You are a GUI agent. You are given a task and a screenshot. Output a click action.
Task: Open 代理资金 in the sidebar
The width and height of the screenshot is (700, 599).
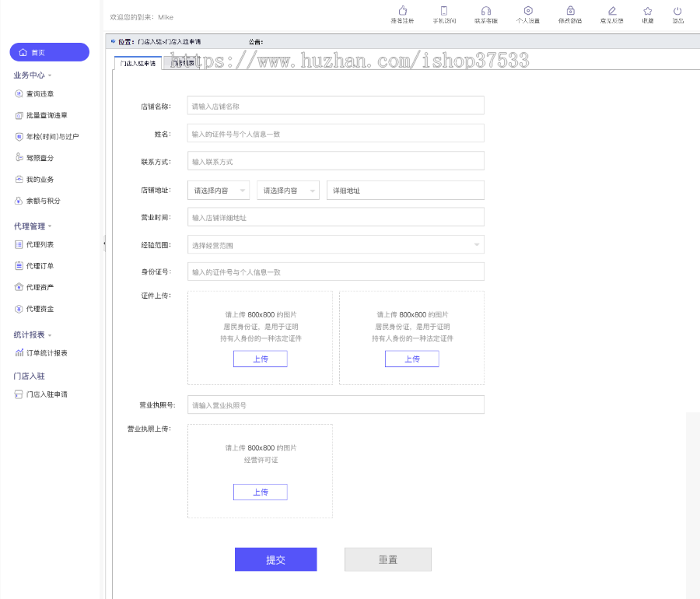click(x=34, y=309)
